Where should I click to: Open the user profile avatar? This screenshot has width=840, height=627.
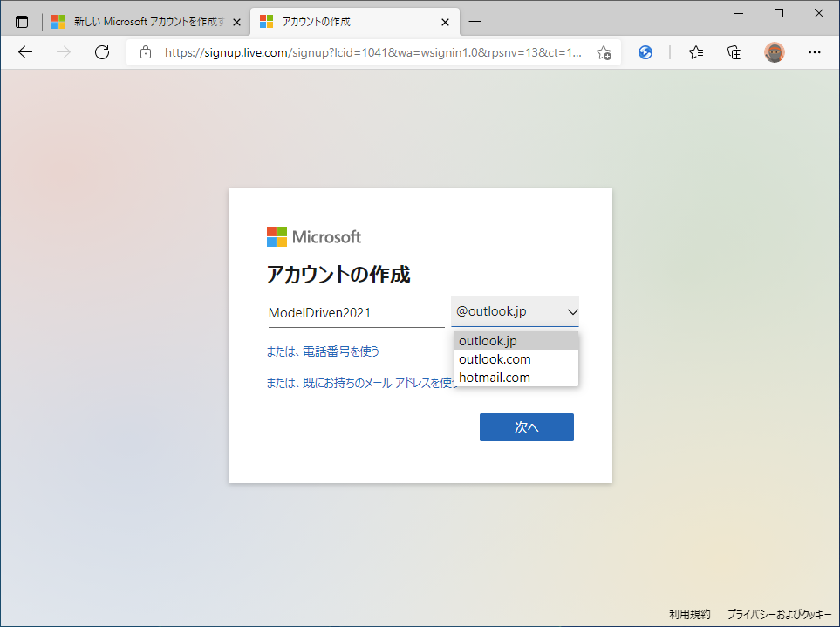774,52
